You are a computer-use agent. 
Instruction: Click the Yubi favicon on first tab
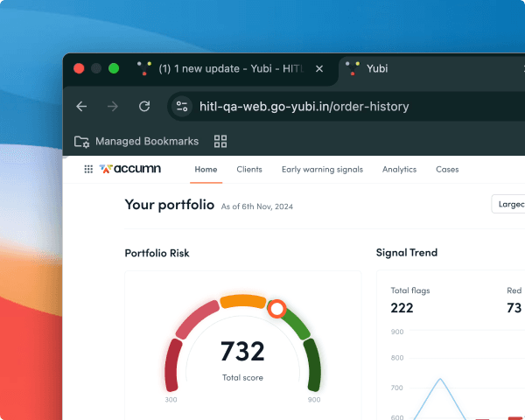pos(144,68)
